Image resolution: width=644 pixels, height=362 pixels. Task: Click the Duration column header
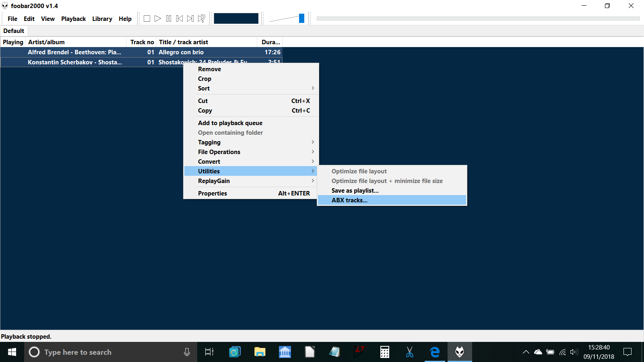point(270,42)
